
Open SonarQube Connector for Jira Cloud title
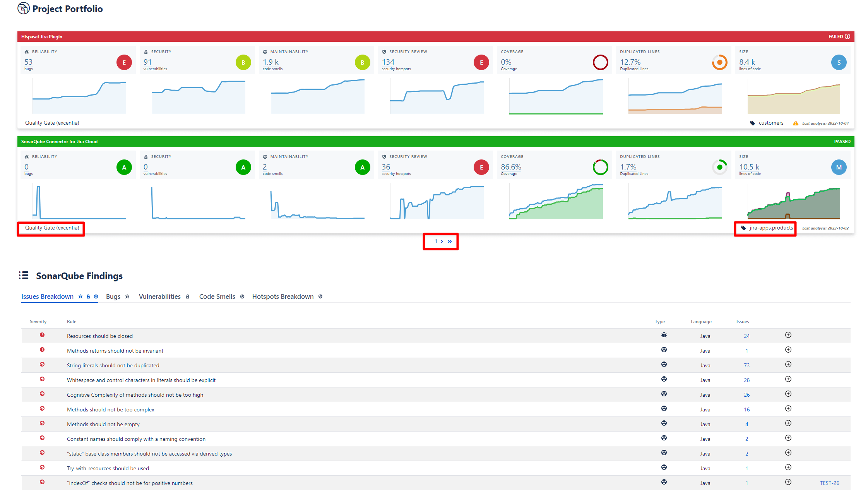pos(59,142)
